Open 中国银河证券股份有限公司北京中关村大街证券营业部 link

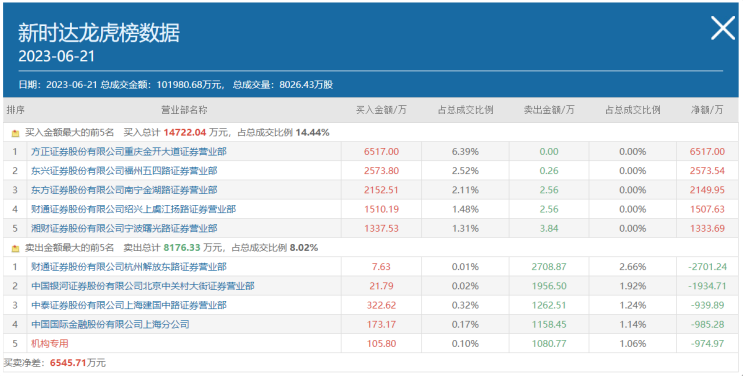click(143, 286)
